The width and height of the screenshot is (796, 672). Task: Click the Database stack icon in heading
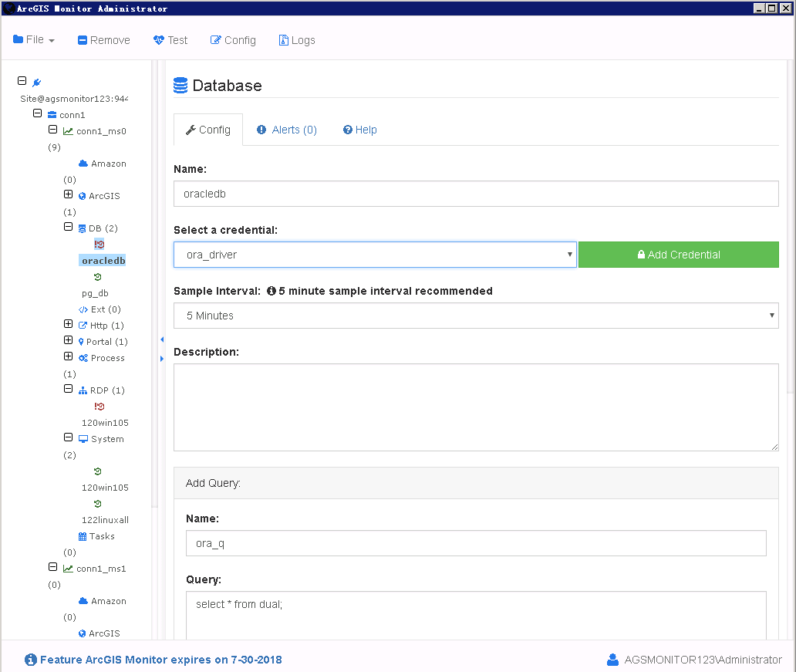point(180,86)
